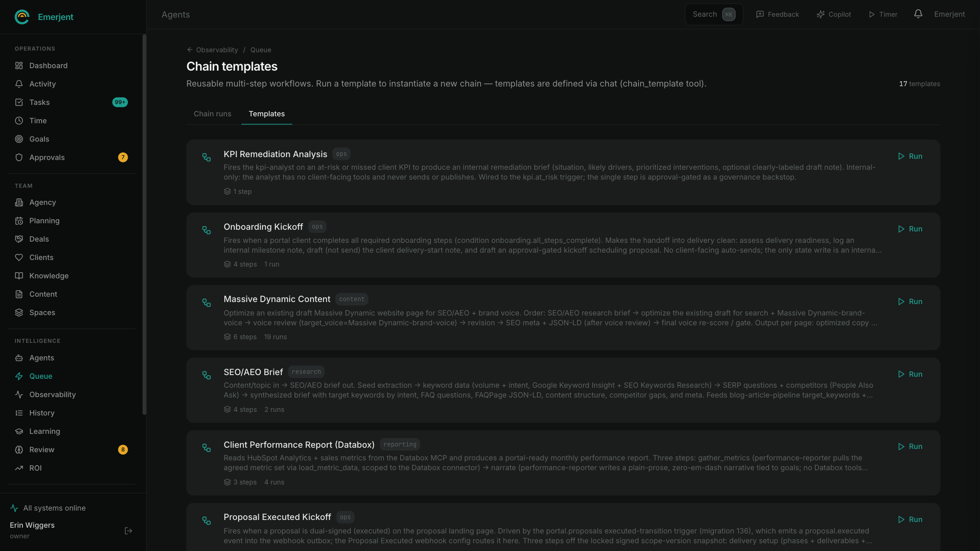Click the 'reporting' tag on Client Performance Report
This screenshot has height=551, width=980.
tap(400, 444)
